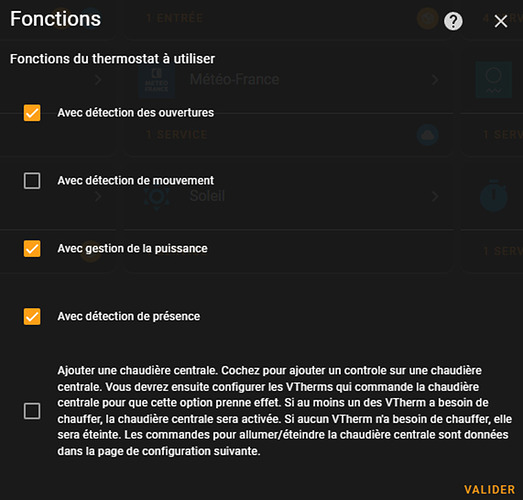Screen dimensions: 523x500
Task: Disable the 'Avec détection de présence' checkbox
Action: [32, 316]
